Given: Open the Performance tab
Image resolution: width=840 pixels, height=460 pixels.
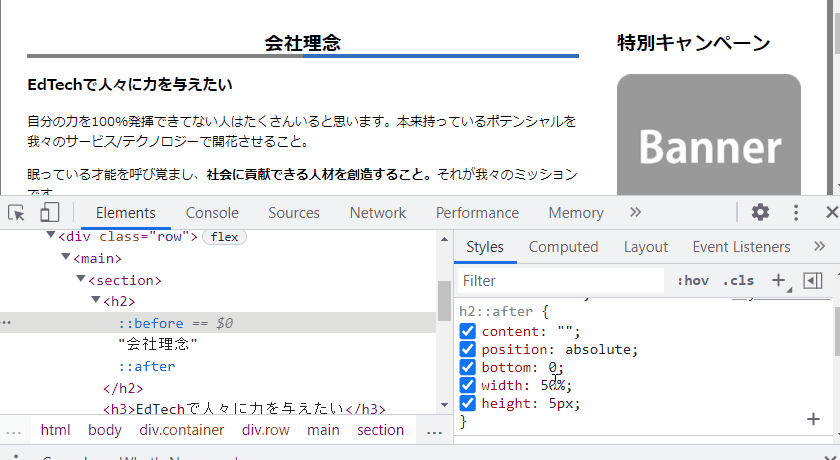Looking at the screenshot, I should [x=477, y=213].
